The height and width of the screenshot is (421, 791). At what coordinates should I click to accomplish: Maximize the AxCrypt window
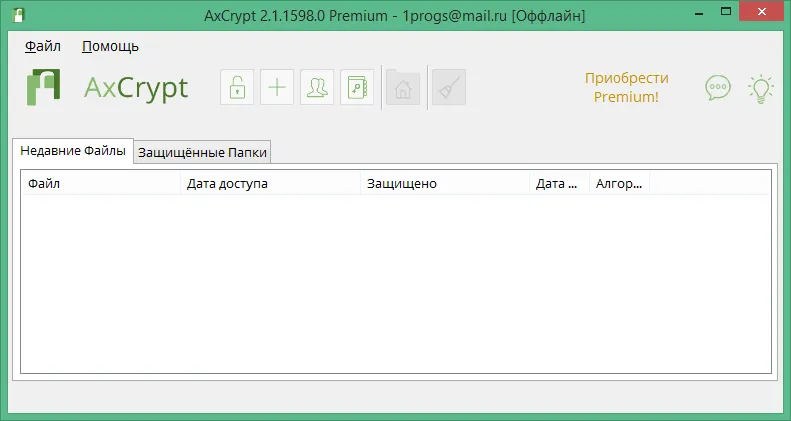point(726,12)
